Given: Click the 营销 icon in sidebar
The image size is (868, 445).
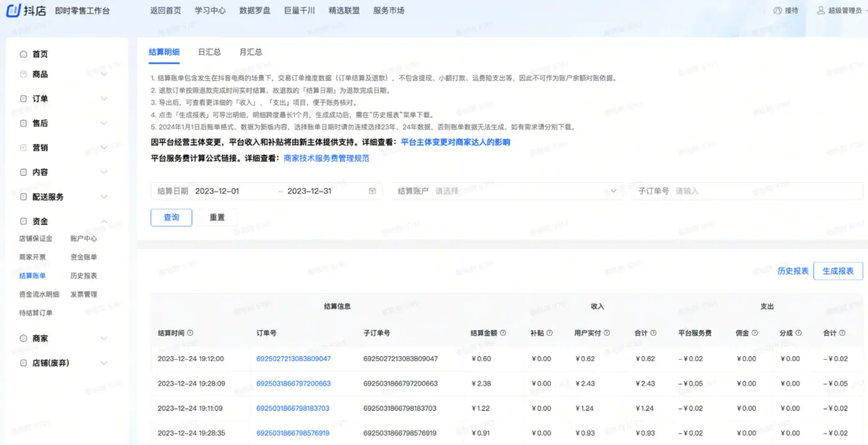Looking at the screenshot, I should pyautogui.click(x=24, y=148).
